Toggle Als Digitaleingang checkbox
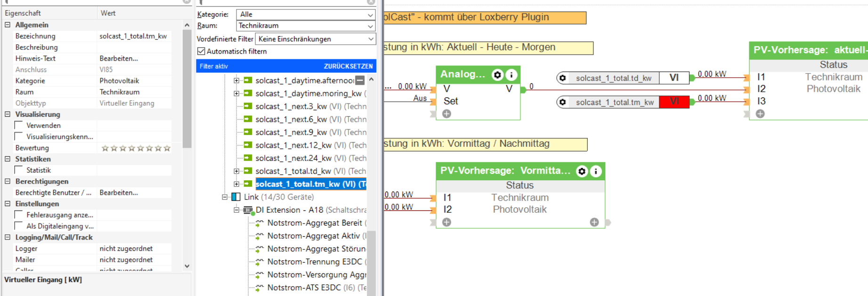868x296 pixels. 19,226
